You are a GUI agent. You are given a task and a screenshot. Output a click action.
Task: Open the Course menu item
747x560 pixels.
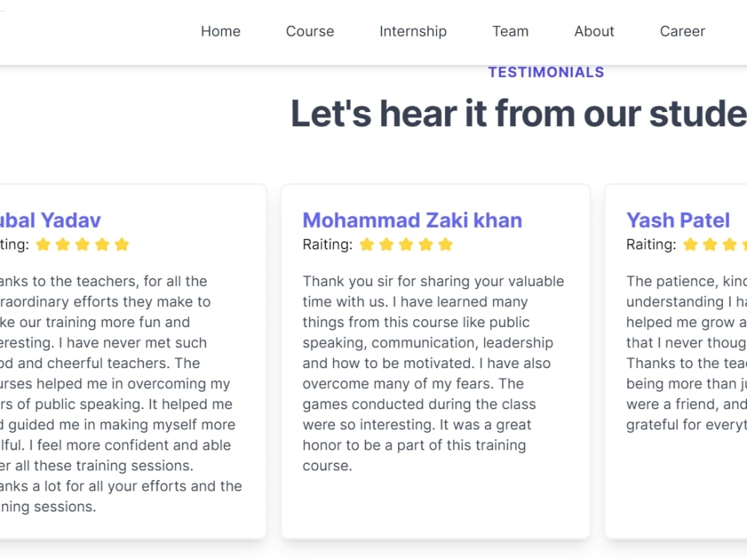(310, 31)
